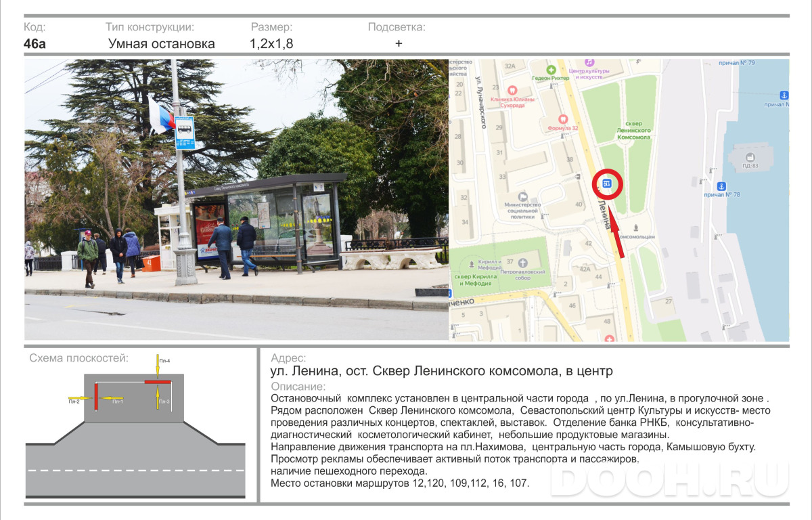Select the сквер Кирилла и Мефодия label
The image size is (812, 520).
474,280
